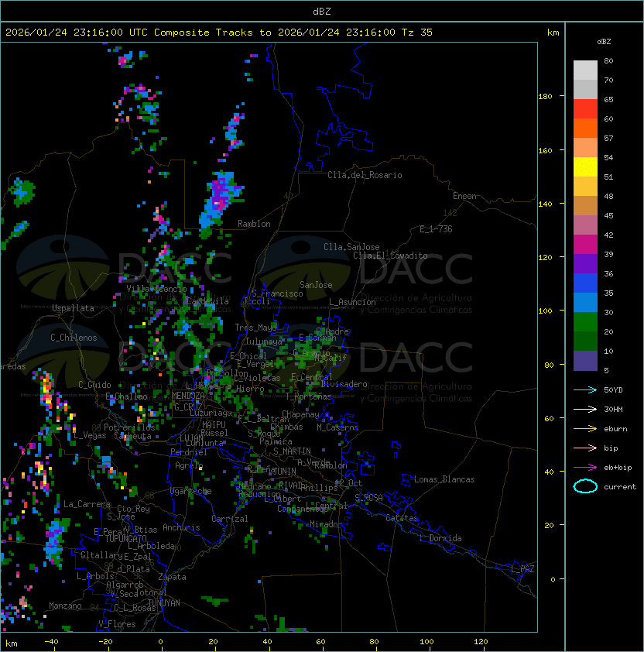Click the 120 tick on horizontal km axis
Viewport: 644px width, 652px height.
(481, 642)
